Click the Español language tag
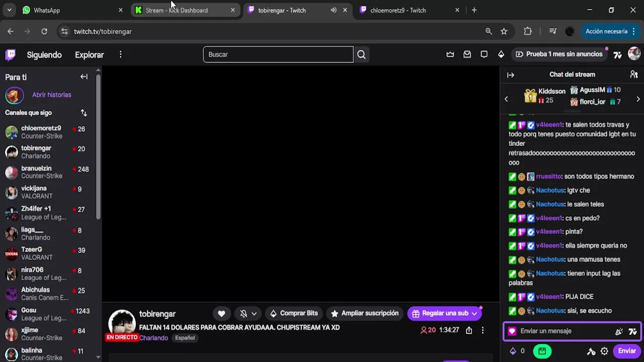Viewport: 644px width, 362px height. [185, 338]
